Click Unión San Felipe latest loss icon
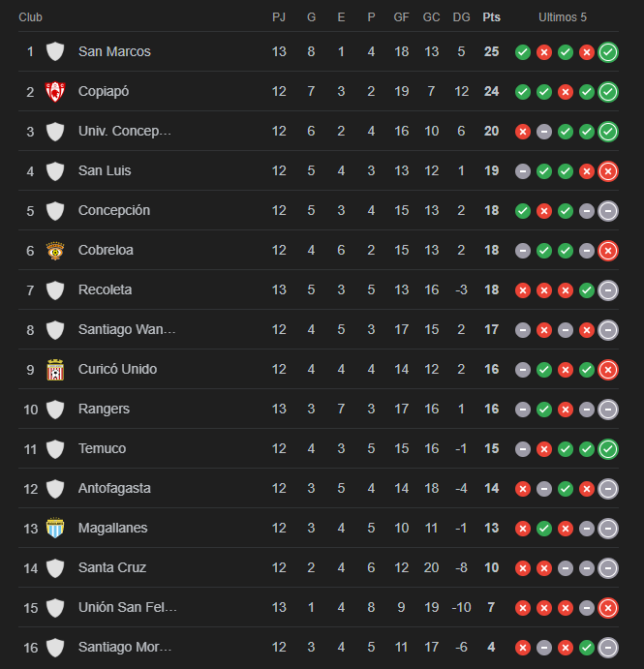Screen dimensions: 644x669 point(608,608)
